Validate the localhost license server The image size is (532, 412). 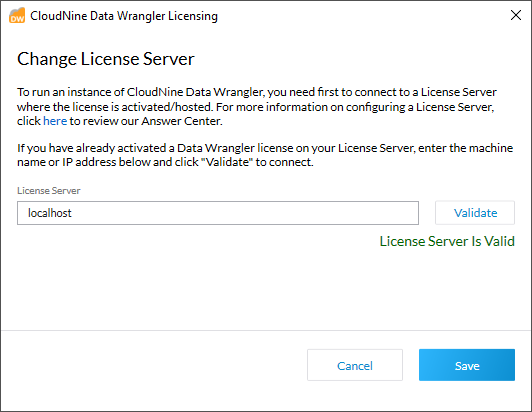tap(475, 213)
